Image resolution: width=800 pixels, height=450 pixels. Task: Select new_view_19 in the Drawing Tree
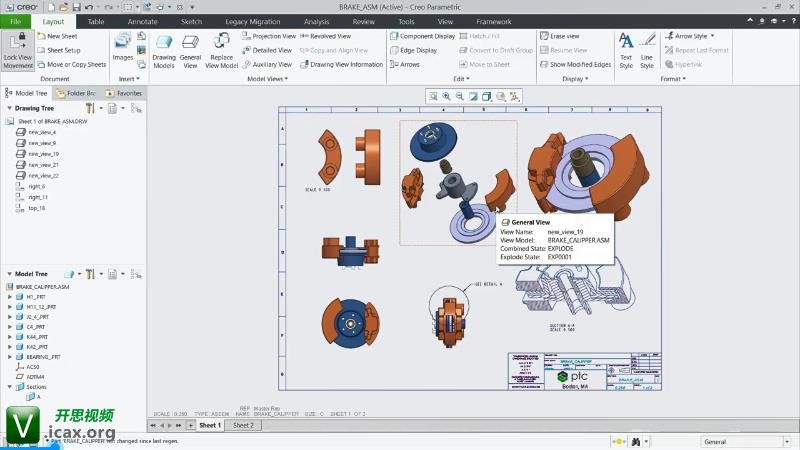(x=44, y=154)
